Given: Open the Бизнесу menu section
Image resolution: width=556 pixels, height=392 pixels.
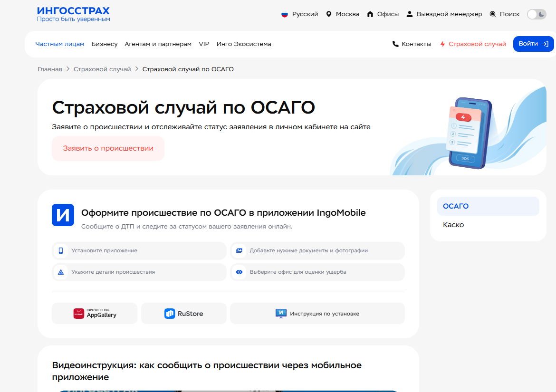Looking at the screenshot, I should coord(104,44).
